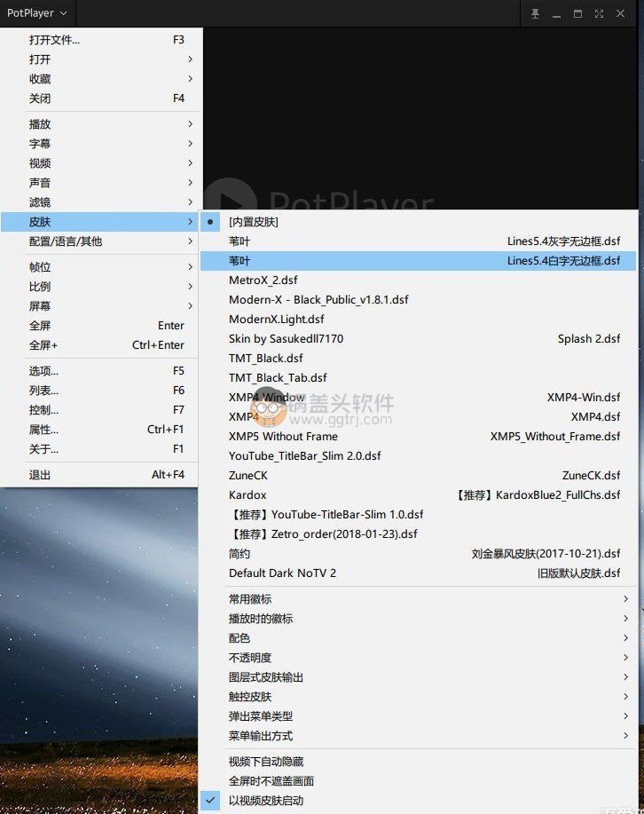Screen dimensions: 644x814
Task: Select 全屏 Enter menu entry
Action: tap(100, 326)
